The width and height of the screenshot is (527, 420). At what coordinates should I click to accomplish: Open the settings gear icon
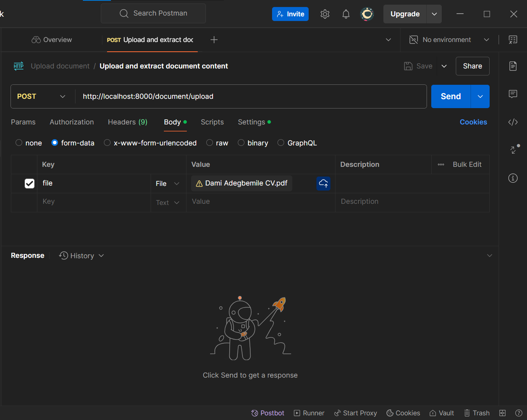[325, 14]
